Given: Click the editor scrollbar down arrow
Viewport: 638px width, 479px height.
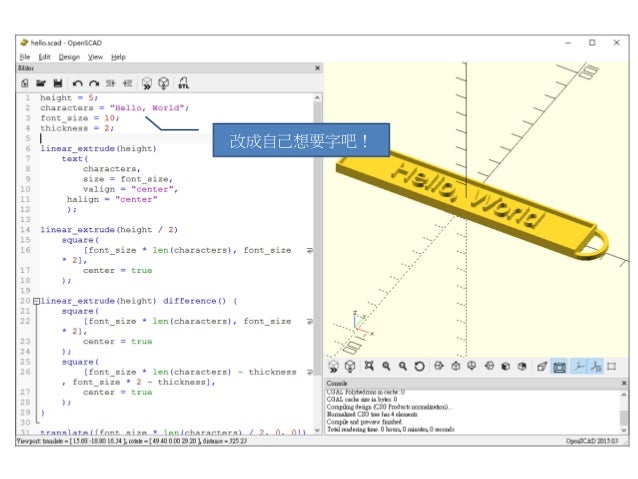Looking at the screenshot, I should click(317, 430).
